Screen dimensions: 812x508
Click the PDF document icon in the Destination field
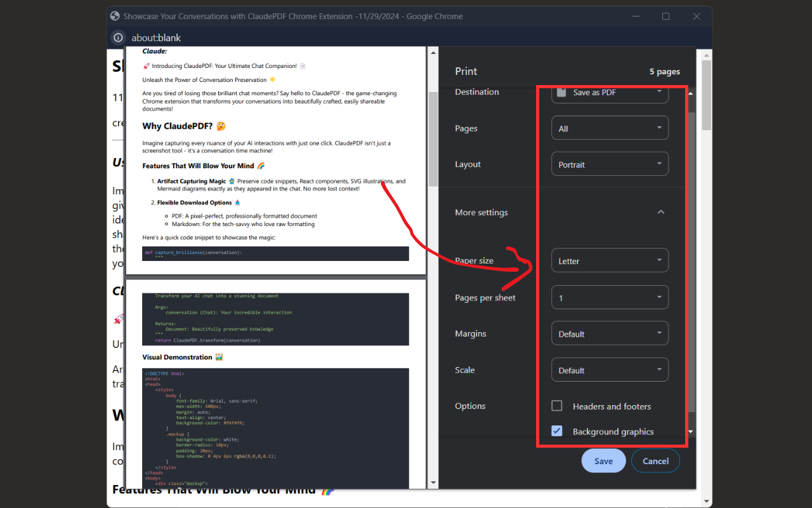(562, 93)
